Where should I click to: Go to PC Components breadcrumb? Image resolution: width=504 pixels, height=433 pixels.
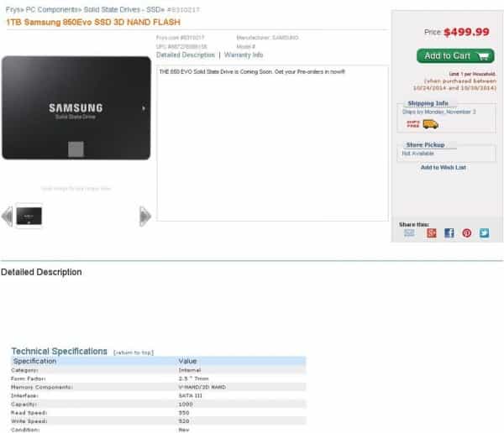(x=51, y=9)
